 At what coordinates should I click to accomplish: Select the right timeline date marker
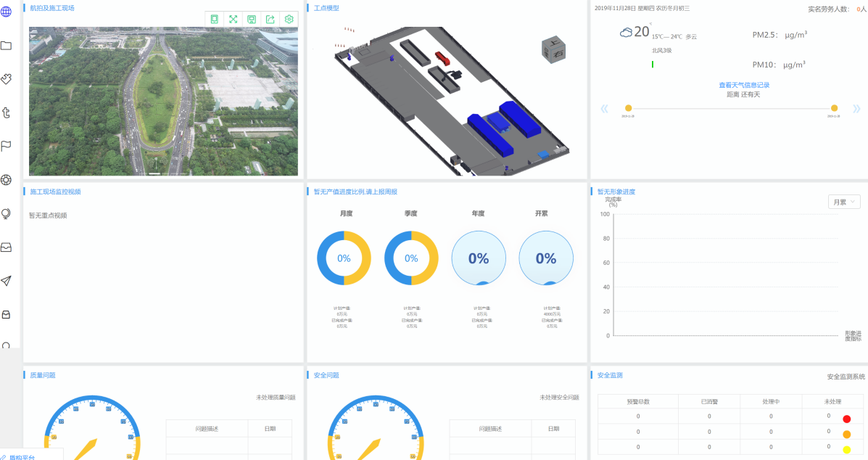click(x=834, y=108)
